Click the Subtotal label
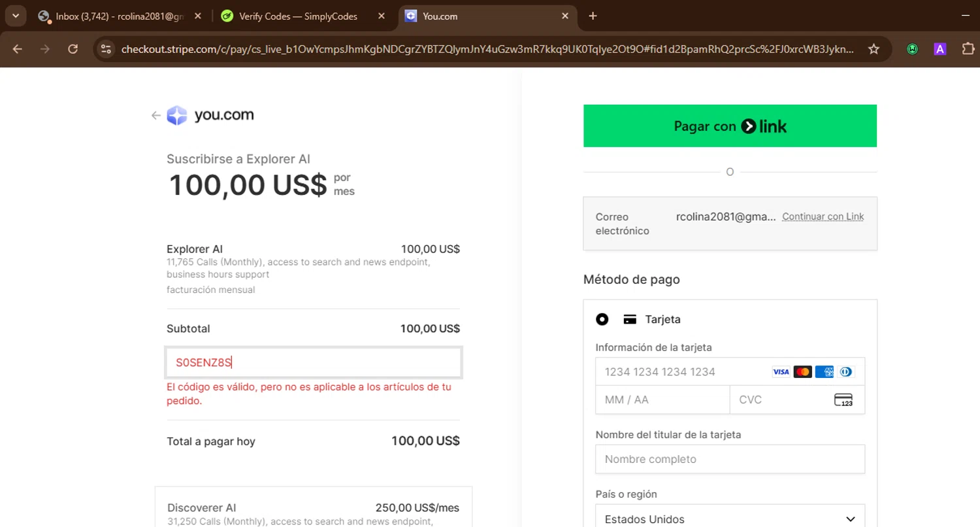This screenshot has width=980, height=527. point(188,328)
